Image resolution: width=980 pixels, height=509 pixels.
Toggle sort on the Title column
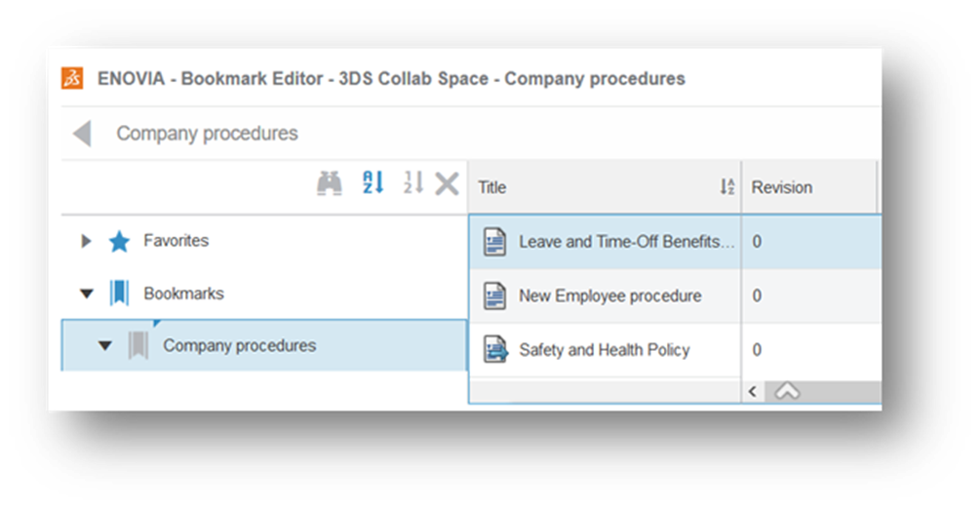point(726,187)
